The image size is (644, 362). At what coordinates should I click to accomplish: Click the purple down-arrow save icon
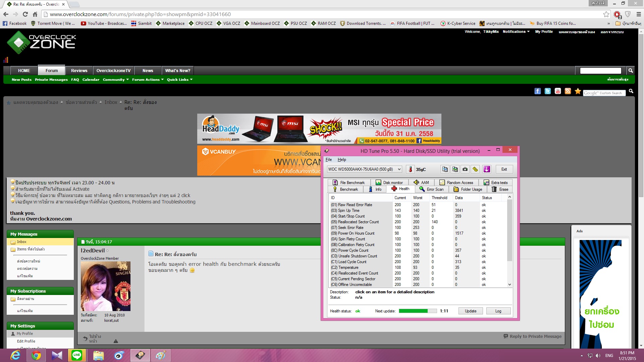tap(487, 169)
